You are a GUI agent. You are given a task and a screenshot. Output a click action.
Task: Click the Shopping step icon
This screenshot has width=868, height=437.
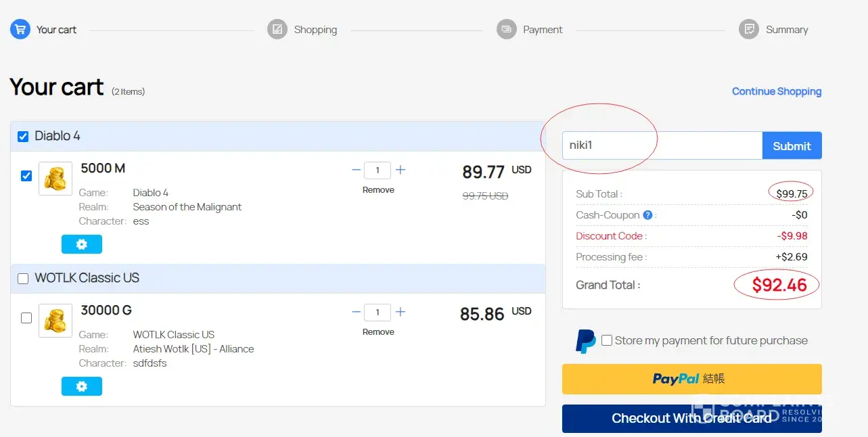pos(277,30)
